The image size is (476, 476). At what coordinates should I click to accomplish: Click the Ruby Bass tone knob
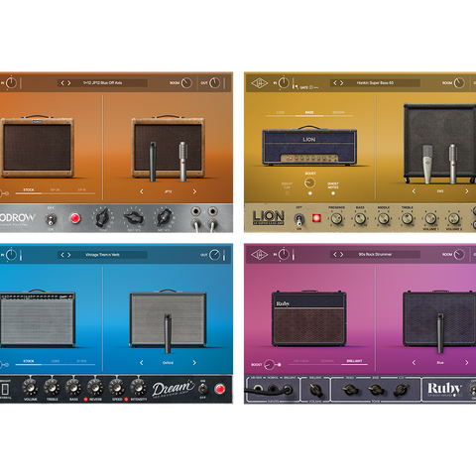(376, 390)
